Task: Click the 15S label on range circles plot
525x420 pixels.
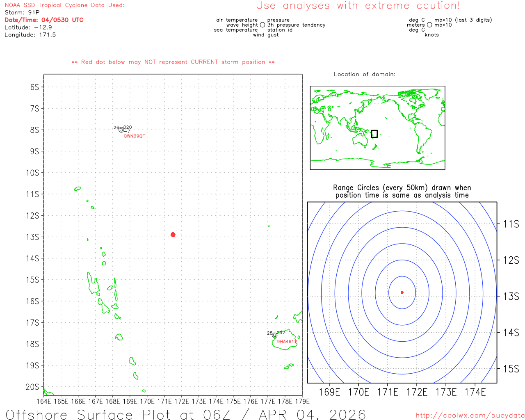Action: point(511,369)
